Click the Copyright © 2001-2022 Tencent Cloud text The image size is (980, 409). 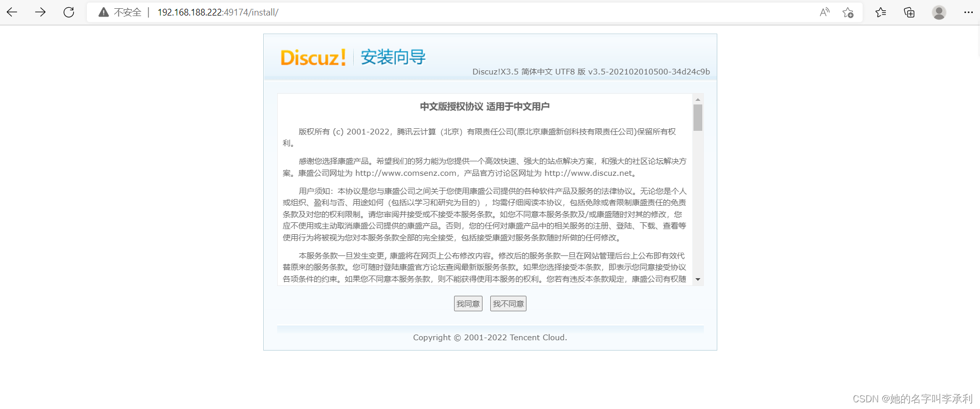(490, 338)
